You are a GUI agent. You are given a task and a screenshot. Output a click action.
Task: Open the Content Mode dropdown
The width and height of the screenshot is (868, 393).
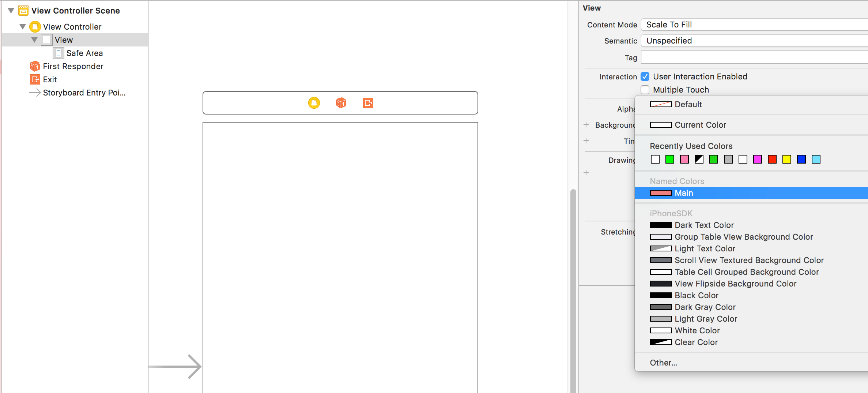coord(753,25)
